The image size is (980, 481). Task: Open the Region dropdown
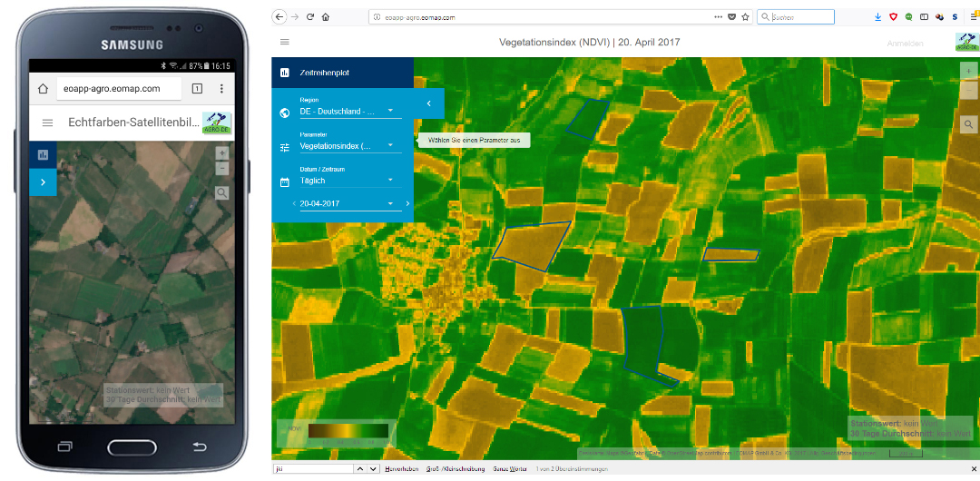click(x=349, y=112)
